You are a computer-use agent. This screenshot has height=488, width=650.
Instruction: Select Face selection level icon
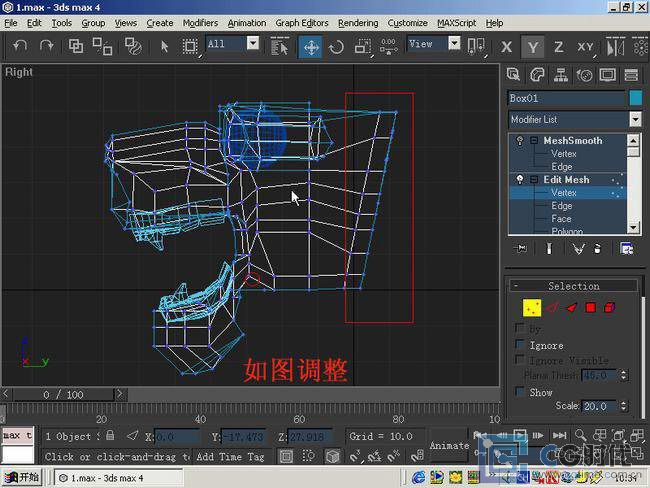(x=572, y=308)
